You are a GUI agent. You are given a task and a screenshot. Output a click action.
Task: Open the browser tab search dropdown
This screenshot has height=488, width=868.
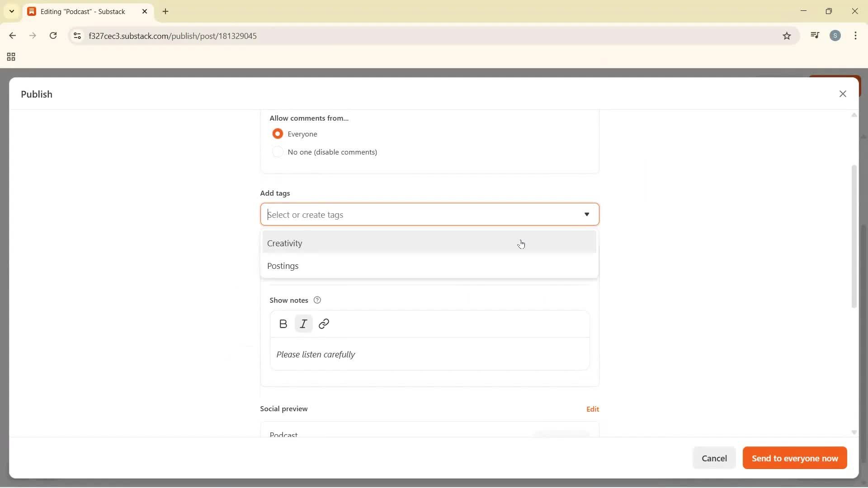click(x=11, y=11)
